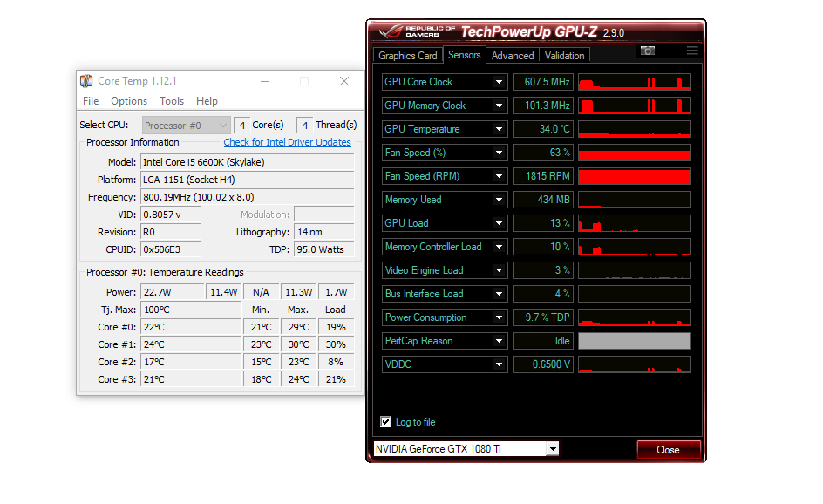Click the 101.3 MHz memory clock value
The height and width of the screenshot is (504, 823).
[543, 106]
